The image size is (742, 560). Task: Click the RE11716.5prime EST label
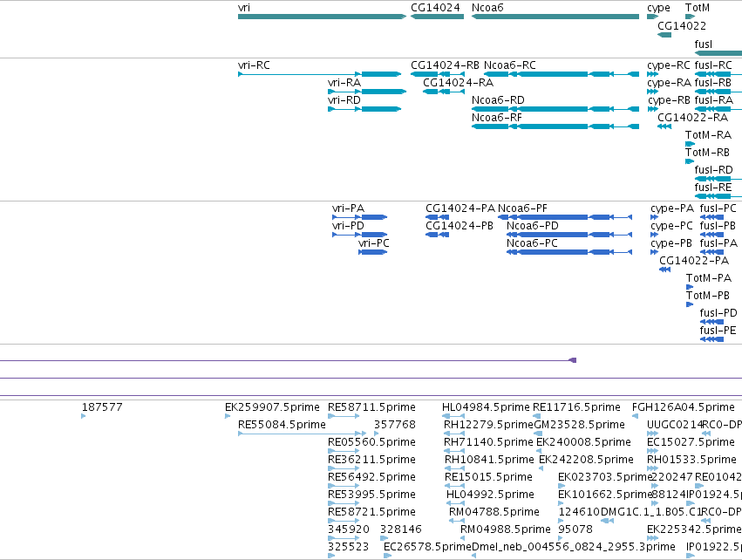pyautogui.click(x=576, y=407)
